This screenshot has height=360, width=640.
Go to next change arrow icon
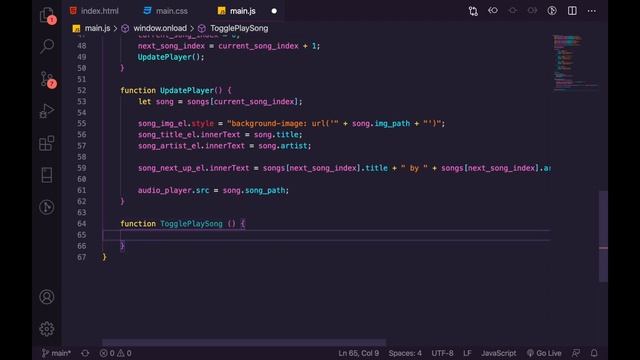click(532, 11)
